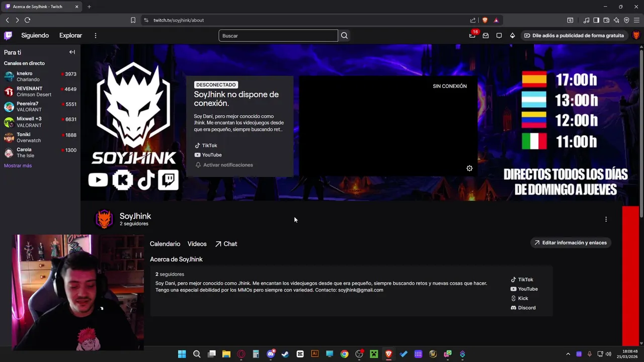Image resolution: width=644 pixels, height=362 pixels.
Task: Click Editar información y enlaces button
Action: coord(570,243)
